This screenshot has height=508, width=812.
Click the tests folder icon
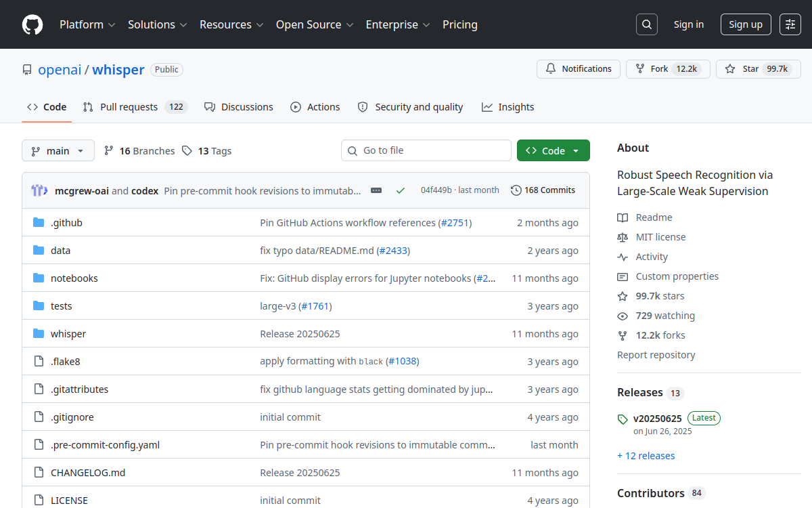[39, 306]
